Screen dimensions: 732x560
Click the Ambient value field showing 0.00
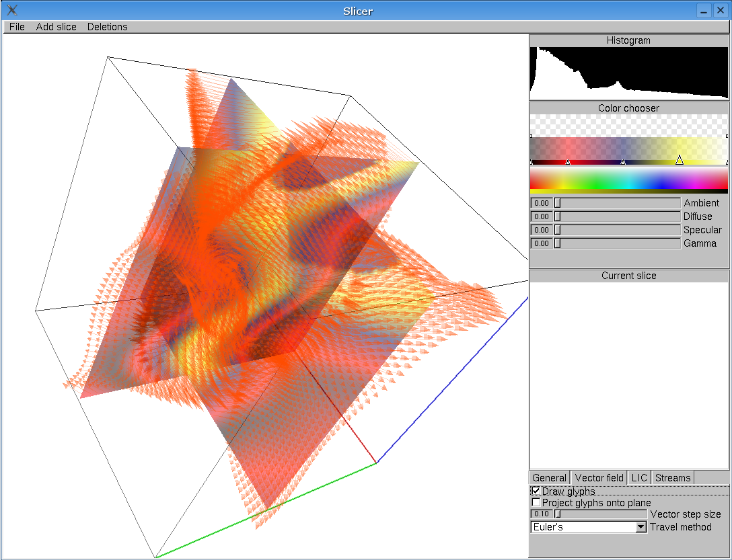[541, 202]
